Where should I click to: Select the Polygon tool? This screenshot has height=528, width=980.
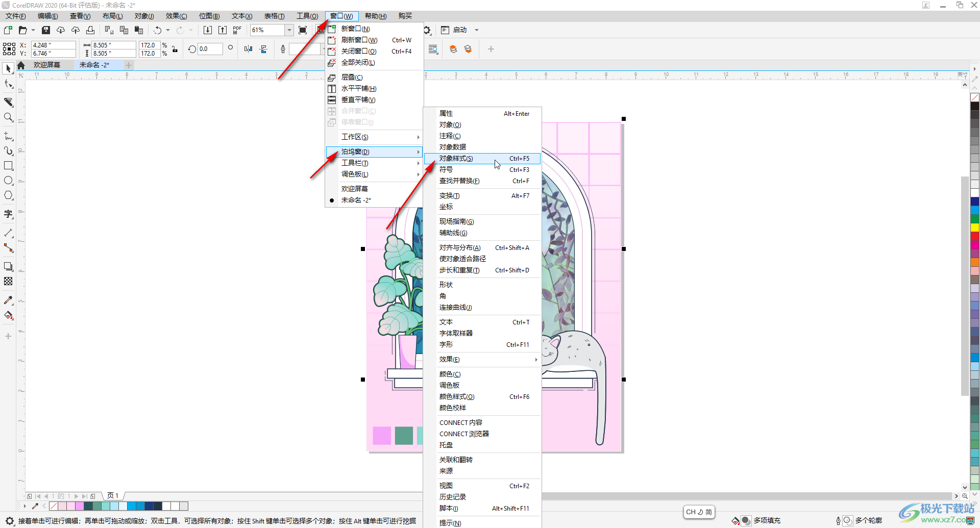(8, 195)
